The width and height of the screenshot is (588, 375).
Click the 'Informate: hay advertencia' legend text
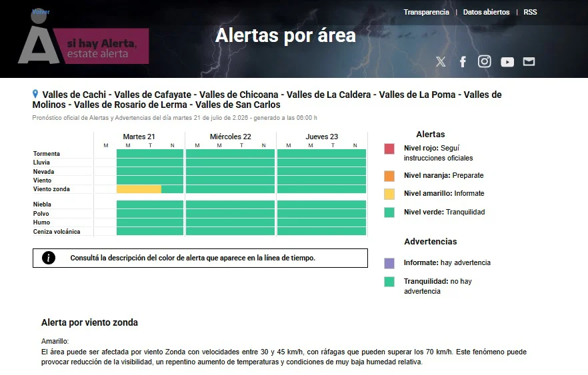pyautogui.click(x=447, y=262)
